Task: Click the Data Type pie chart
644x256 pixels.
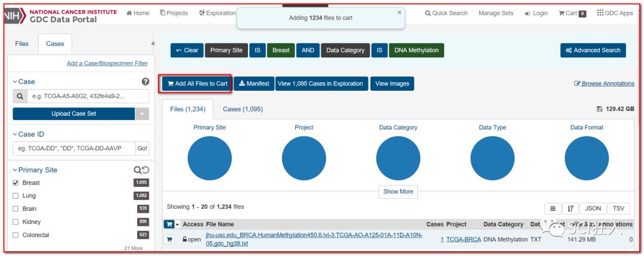Action: coord(493,158)
